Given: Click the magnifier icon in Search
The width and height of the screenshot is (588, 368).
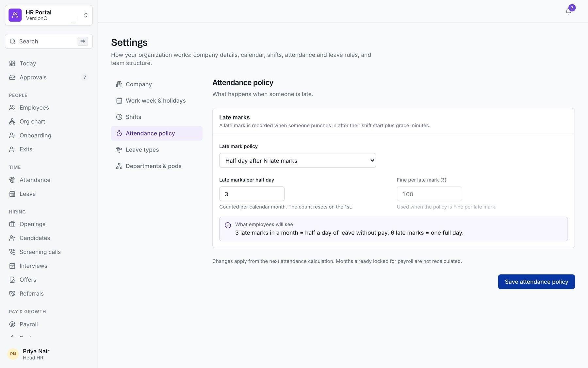Looking at the screenshot, I should coord(13,41).
